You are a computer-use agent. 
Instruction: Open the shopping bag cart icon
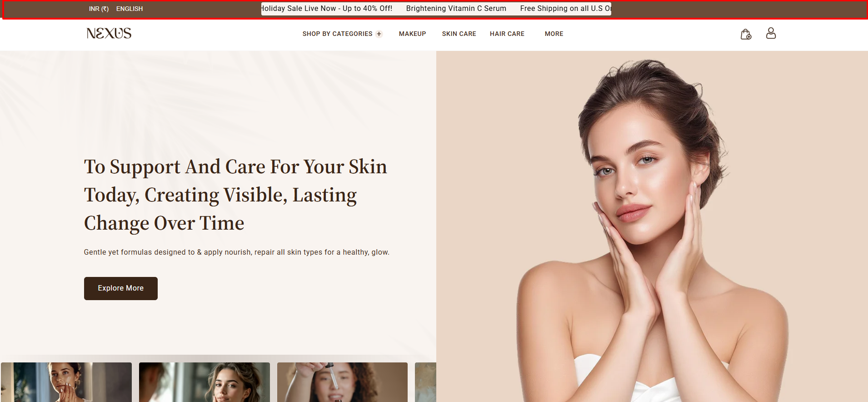pyautogui.click(x=746, y=34)
